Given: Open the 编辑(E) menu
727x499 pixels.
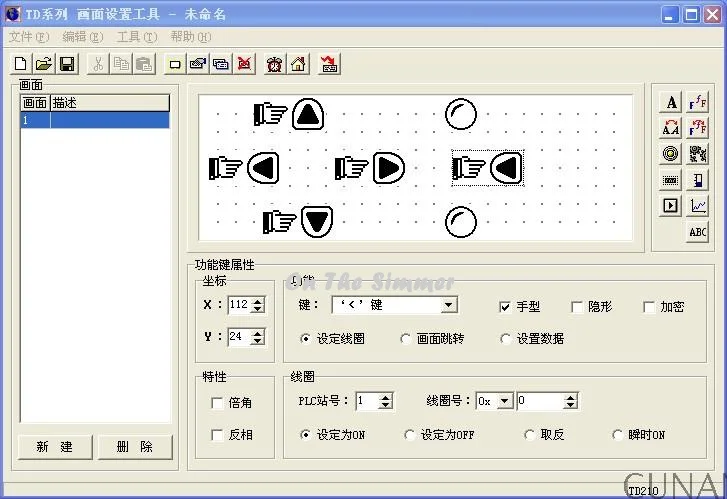Looking at the screenshot, I should (83, 37).
